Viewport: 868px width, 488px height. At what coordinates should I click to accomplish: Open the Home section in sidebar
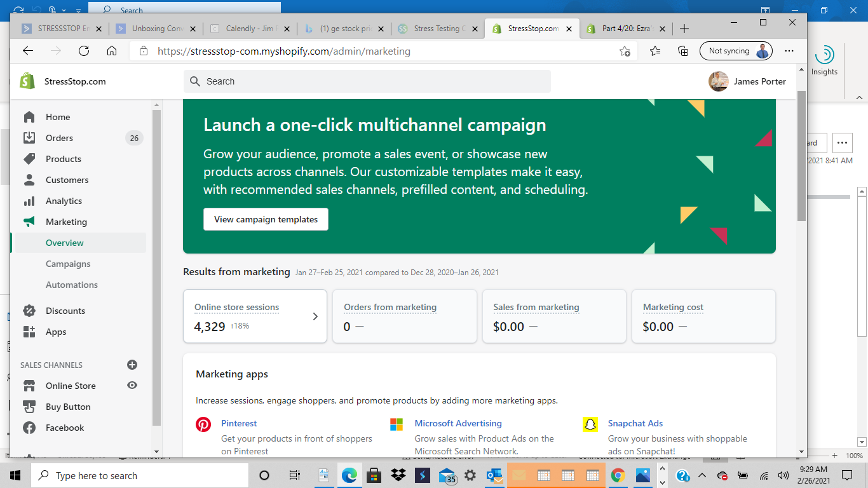coord(57,117)
